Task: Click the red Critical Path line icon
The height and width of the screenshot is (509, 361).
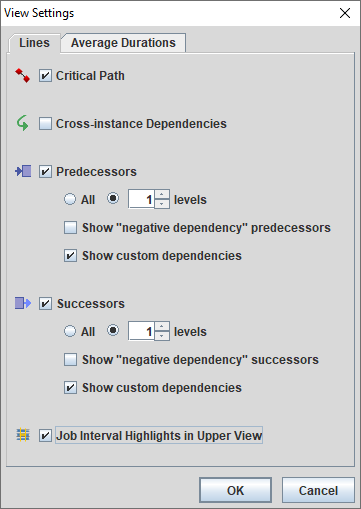Action: point(22,76)
